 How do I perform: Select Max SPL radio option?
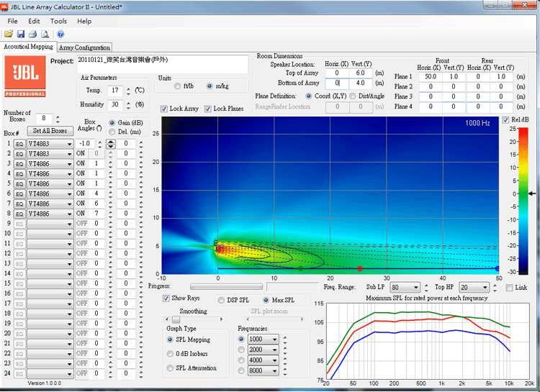266,300
